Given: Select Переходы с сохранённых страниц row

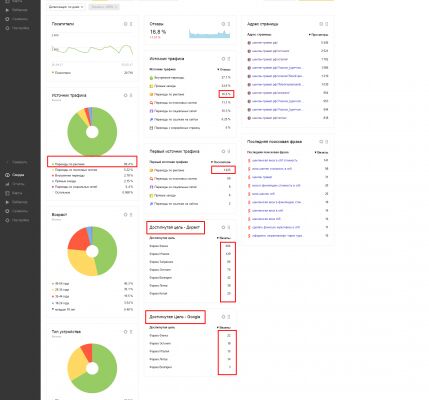Looking at the screenshot, I should (190, 128).
